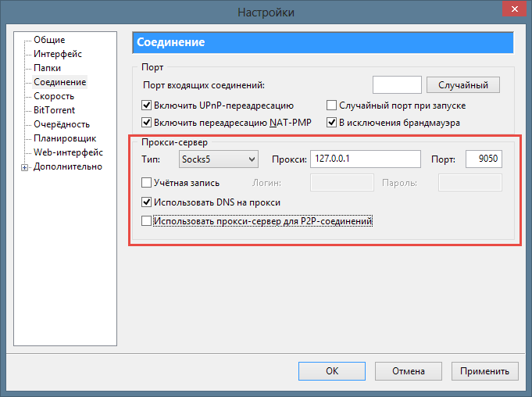Enable proxy for P2P-соединений checkbox
This screenshot has width=532, height=397.
click(x=146, y=222)
